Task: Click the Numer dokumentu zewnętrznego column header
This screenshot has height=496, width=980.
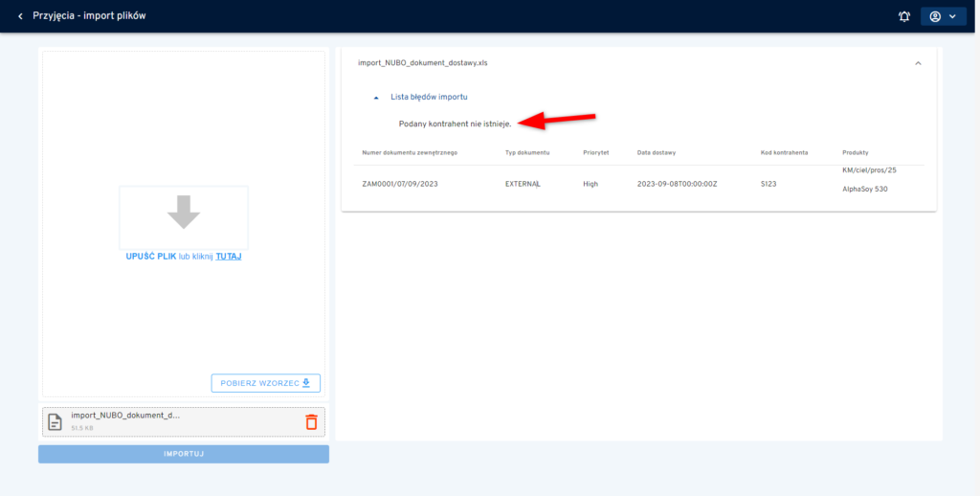Action: pos(410,153)
